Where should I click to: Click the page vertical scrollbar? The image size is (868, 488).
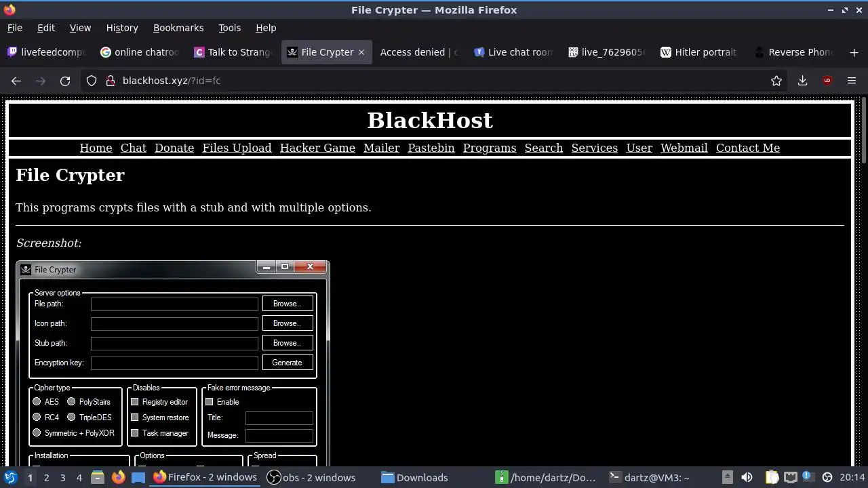coord(864,129)
